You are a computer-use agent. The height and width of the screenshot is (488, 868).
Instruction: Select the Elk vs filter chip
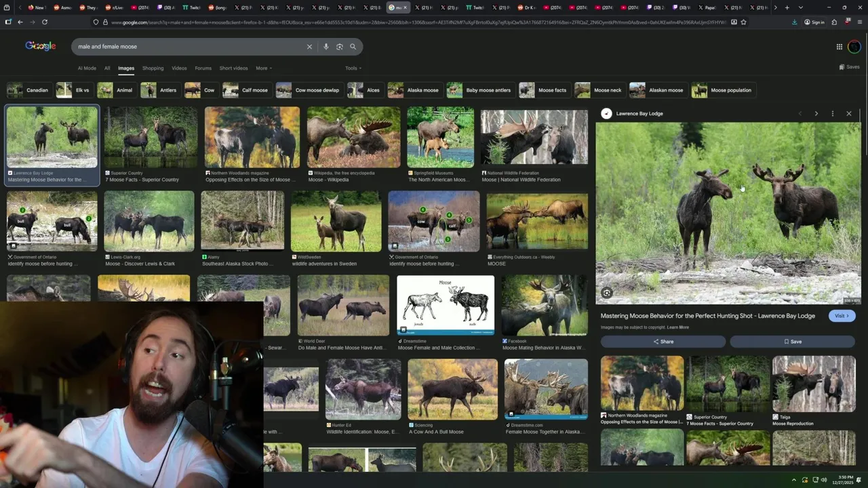point(74,90)
